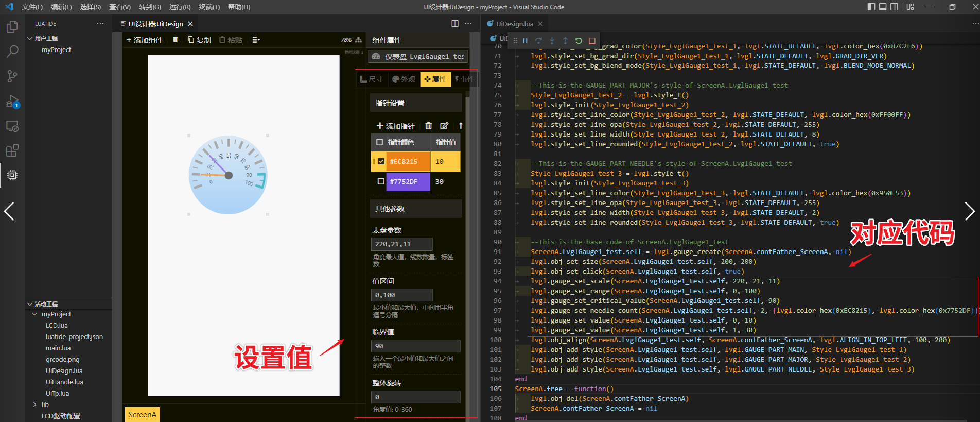Click the 临界值 input field

415,346
